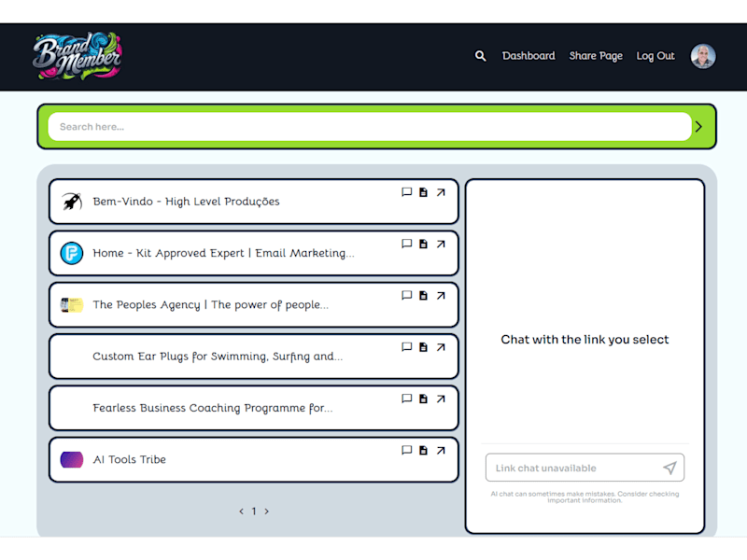
Task: Submit search with the arrow button
Action: pyautogui.click(x=698, y=127)
